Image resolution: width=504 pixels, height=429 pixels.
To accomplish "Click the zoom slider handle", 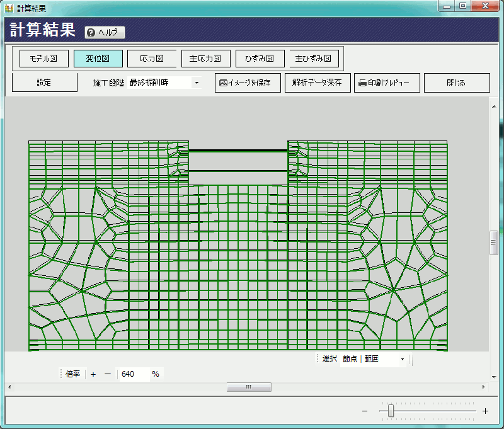I will 391,411.
